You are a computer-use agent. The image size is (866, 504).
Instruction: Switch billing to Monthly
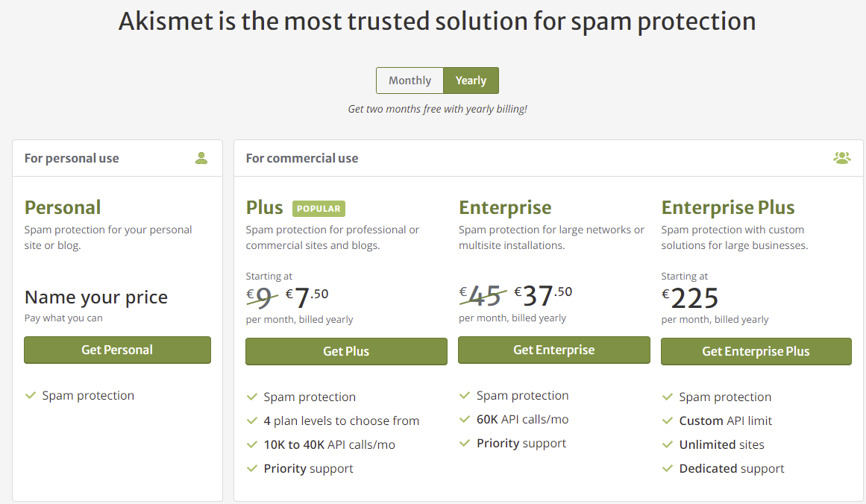(410, 81)
